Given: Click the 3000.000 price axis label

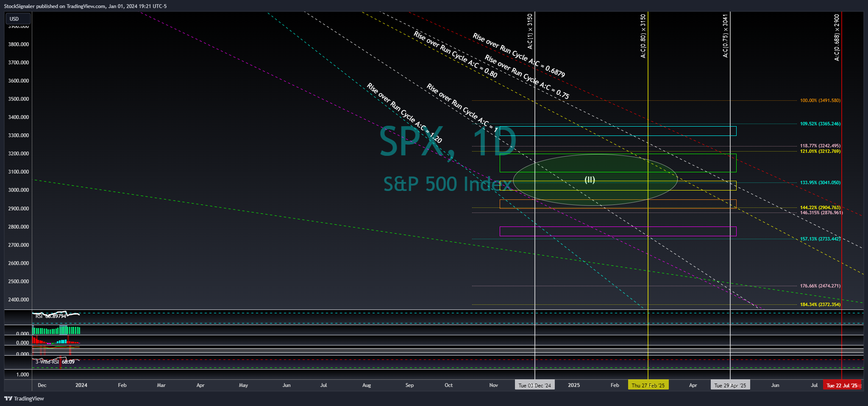Looking at the screenshot, I should tap(19, 190).
